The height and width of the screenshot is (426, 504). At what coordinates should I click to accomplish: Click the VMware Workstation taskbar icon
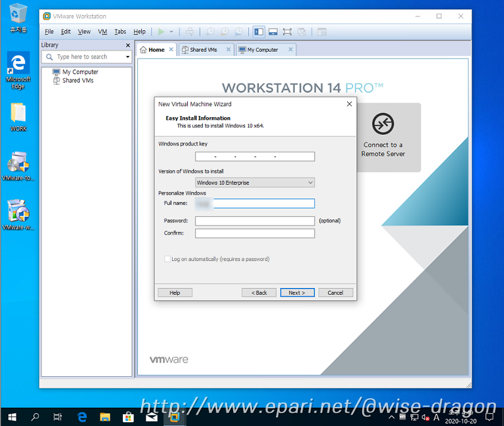pos(175,417)
